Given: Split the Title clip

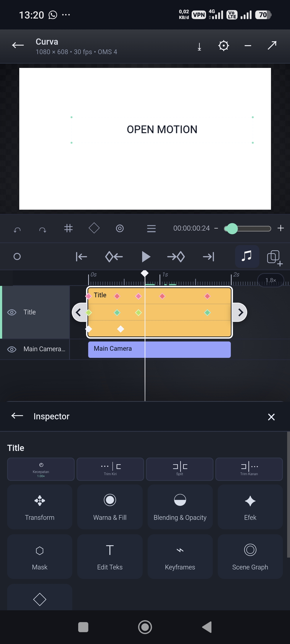Looking at the screenshot, I should tap(180, 469).
